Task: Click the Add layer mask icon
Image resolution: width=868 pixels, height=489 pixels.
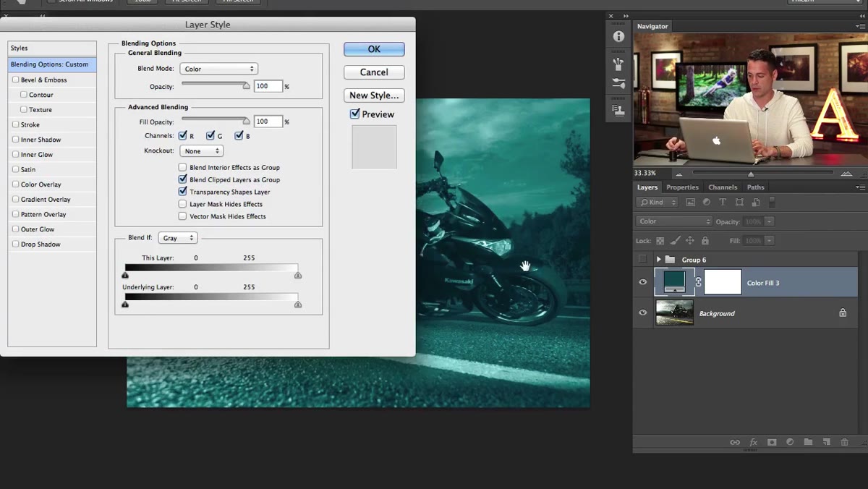Action: coord(772,442)
